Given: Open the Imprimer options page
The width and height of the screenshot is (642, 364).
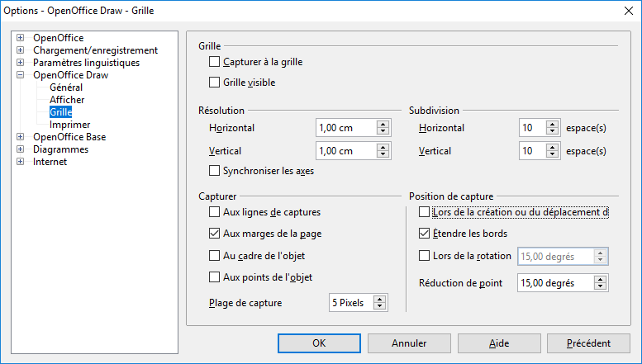Looking at the screenshot, I should click(x=69, y=125).
